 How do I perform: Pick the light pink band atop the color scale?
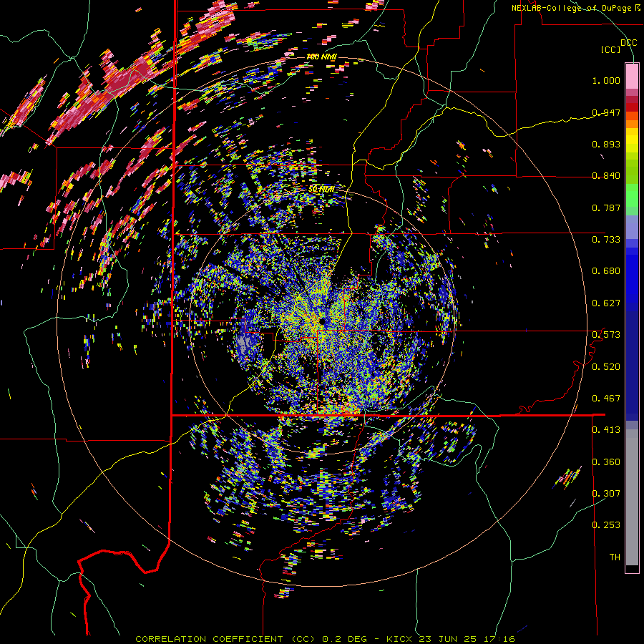pos(632,76)
